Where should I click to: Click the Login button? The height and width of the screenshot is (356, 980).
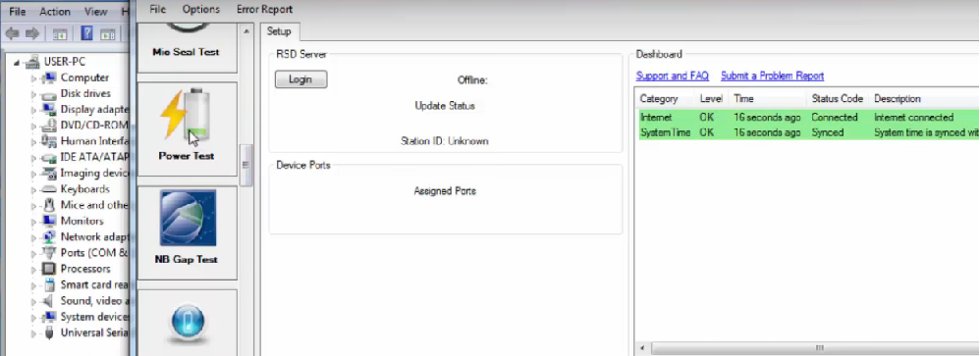tap(300, 79)
